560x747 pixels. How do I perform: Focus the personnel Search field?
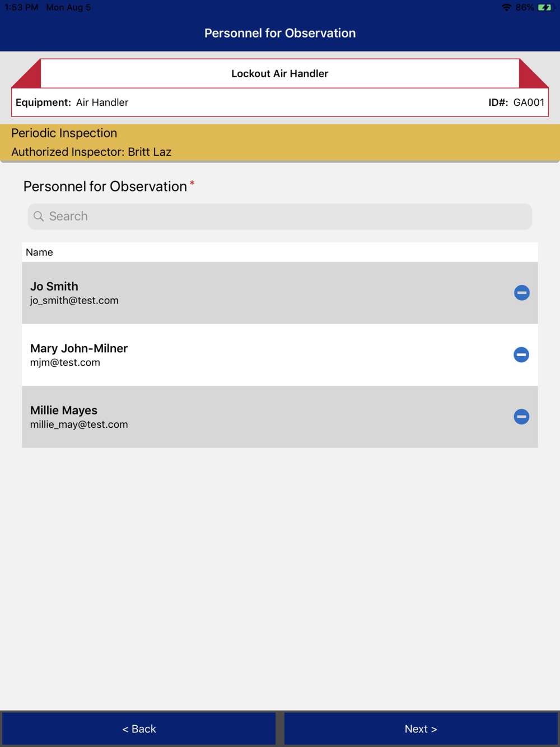click(x=280, y=217)
